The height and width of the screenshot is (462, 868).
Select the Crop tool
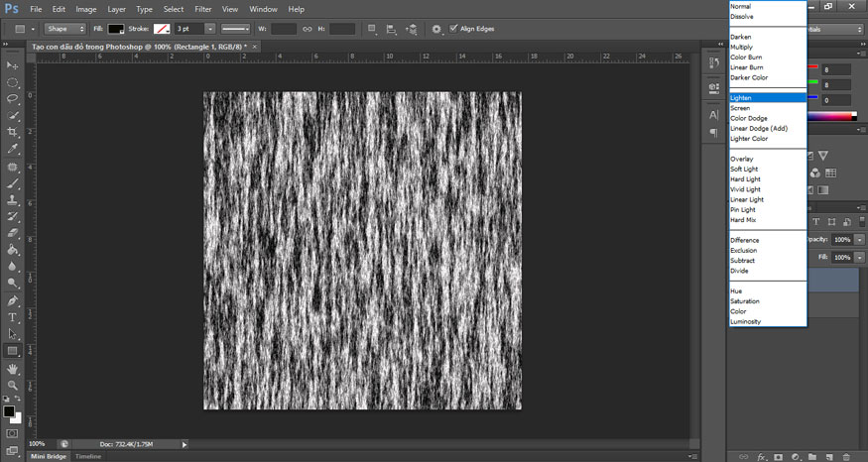pos(12,132)
